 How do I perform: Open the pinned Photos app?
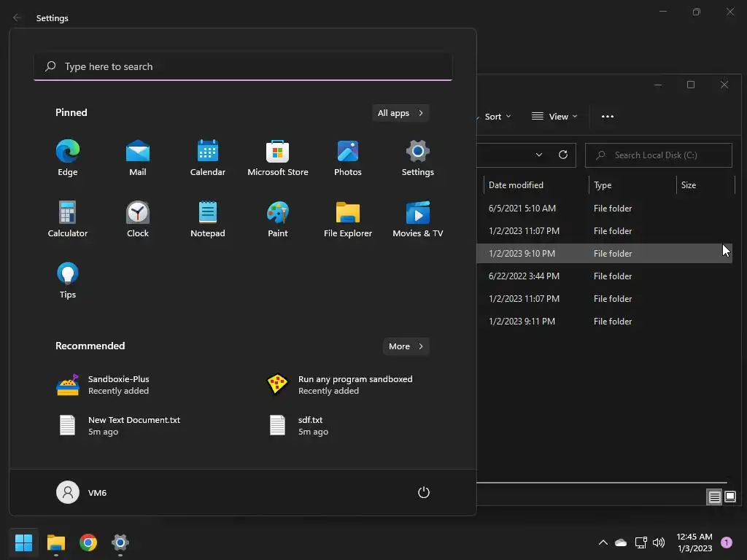click(348, 158)
